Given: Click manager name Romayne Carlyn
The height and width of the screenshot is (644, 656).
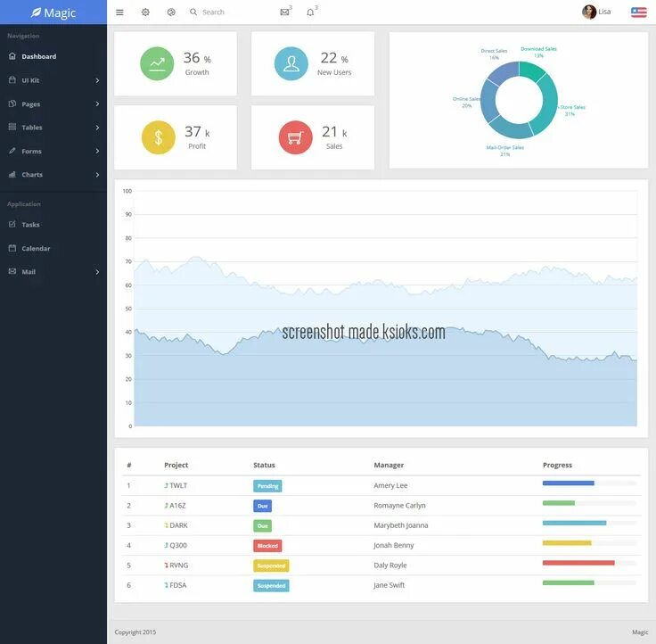Looking at the screenshot, I should pos(399,506).
